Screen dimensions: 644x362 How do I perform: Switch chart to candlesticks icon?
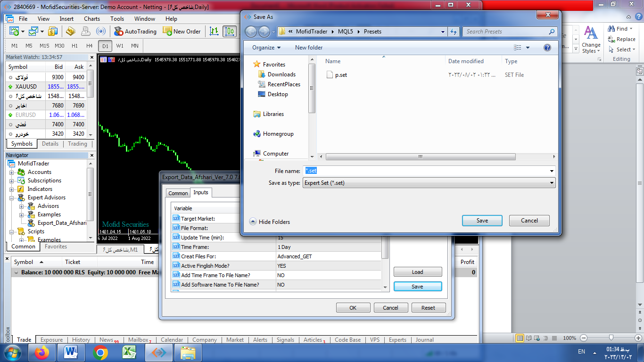[230, 31]
